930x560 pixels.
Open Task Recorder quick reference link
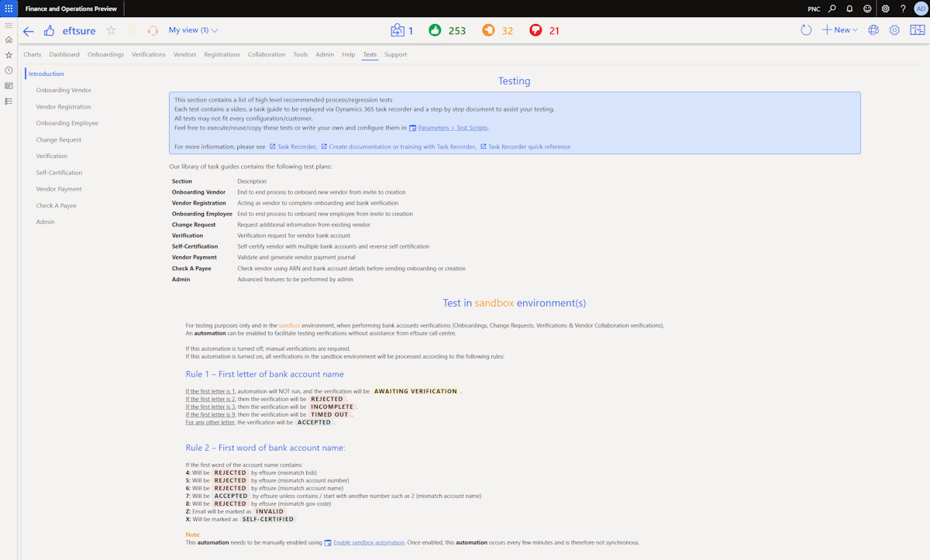tap(529, 146)
